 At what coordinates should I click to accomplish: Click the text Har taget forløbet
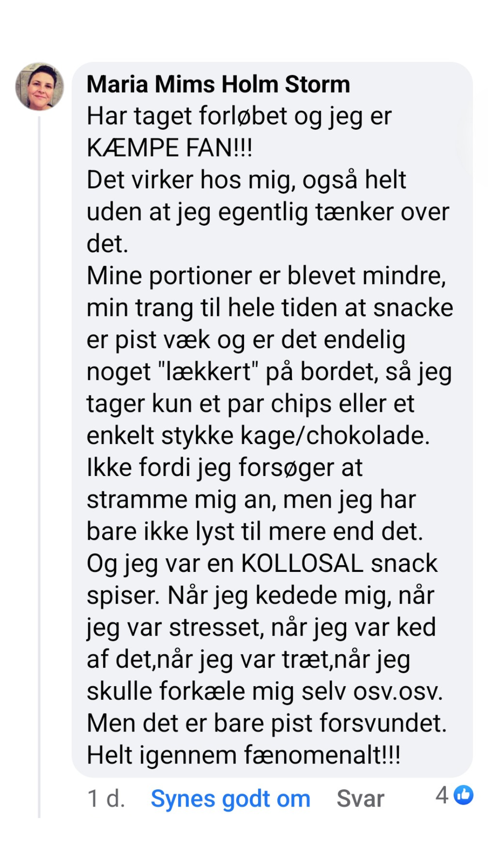pyautogui.click(x=187, y=116)
